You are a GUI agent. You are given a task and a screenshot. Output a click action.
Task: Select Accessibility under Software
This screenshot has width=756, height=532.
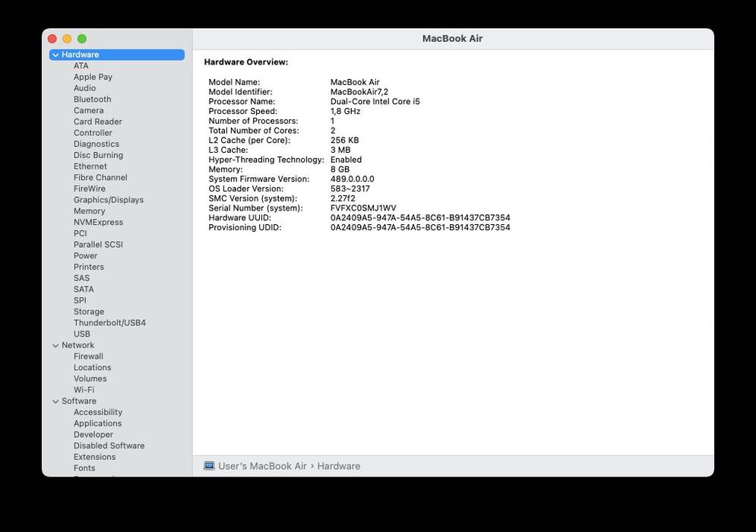click(x=98, y=412)
